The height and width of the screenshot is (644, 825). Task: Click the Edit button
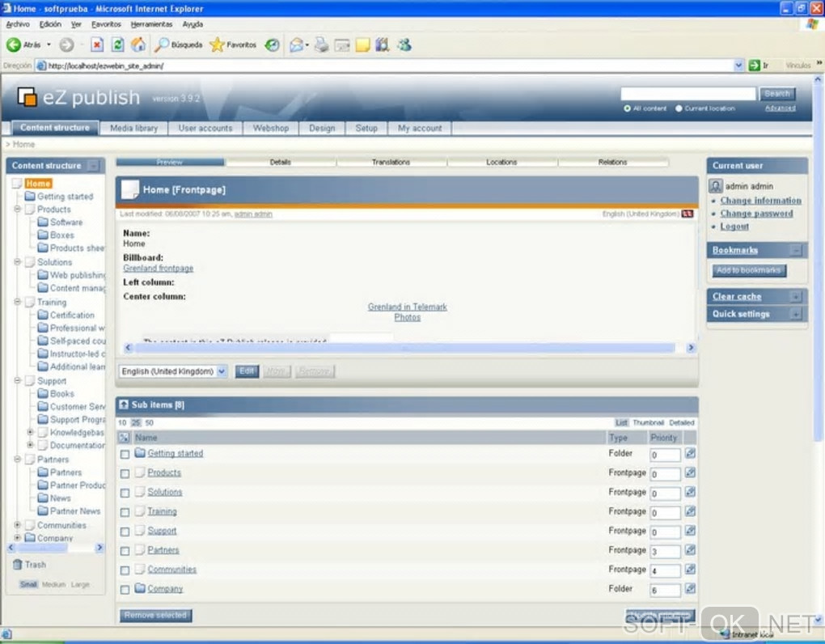[x=247, y=371]
